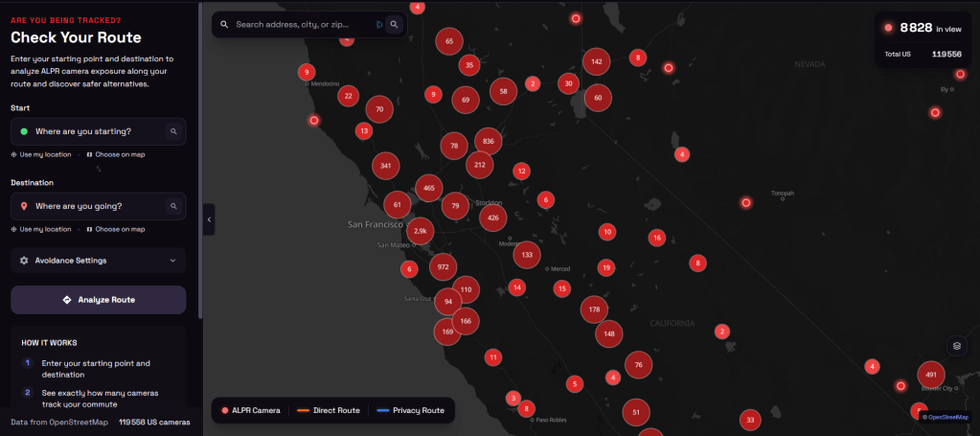
Task: Click the Avoidance Settings gear icon
Action: (24, 261)
